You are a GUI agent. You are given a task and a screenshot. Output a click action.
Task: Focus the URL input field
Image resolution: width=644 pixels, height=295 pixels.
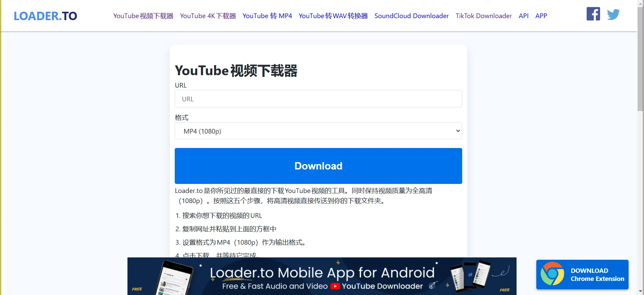coord(318,99)
